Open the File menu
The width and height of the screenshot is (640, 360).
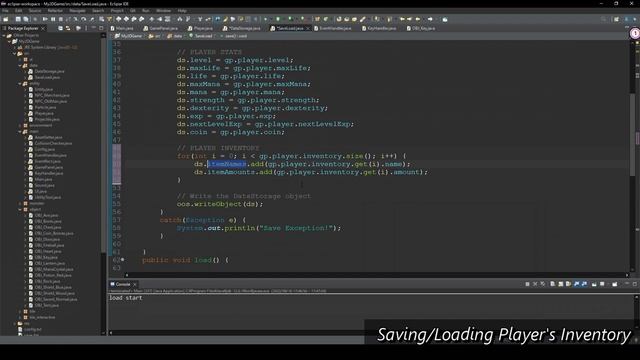click(x=5, y=11)
